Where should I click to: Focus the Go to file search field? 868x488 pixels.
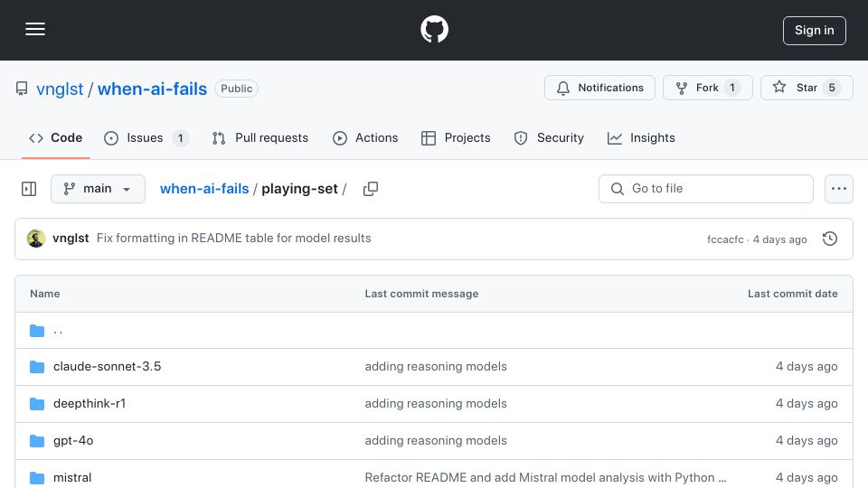(x=706, y=189)
